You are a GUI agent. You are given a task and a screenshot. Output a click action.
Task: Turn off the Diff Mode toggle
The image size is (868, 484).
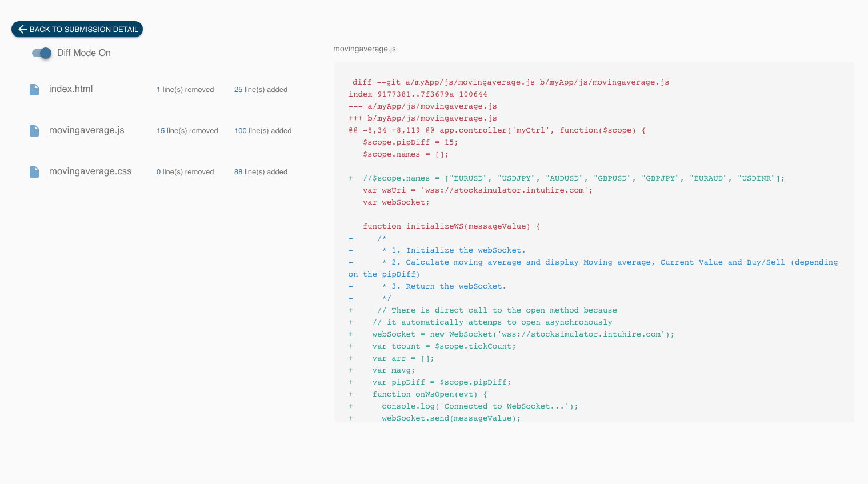click(x=42, y=53)
